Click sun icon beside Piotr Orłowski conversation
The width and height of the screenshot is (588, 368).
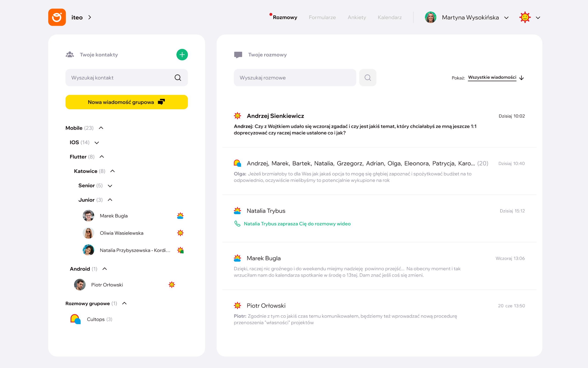(x=237, y=305)
